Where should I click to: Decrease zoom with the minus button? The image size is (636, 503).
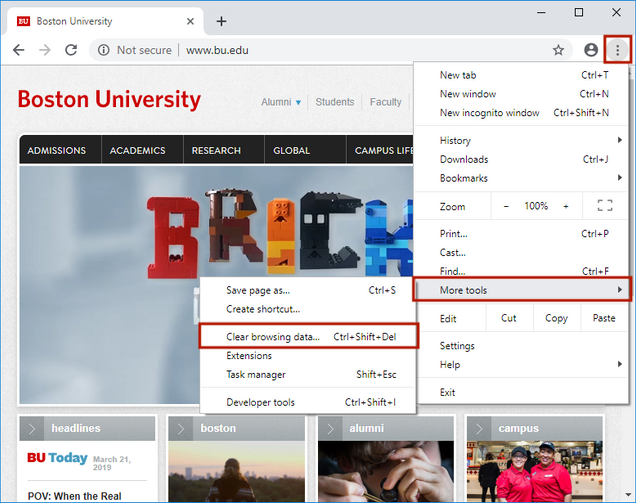tap(506, 206)
